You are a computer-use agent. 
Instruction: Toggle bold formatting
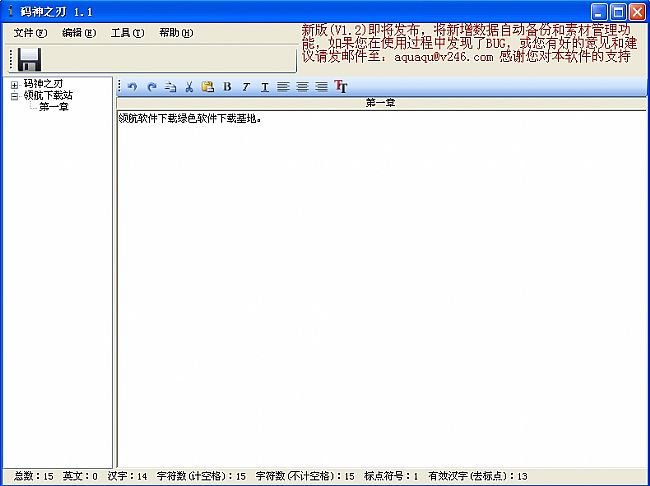227,87
